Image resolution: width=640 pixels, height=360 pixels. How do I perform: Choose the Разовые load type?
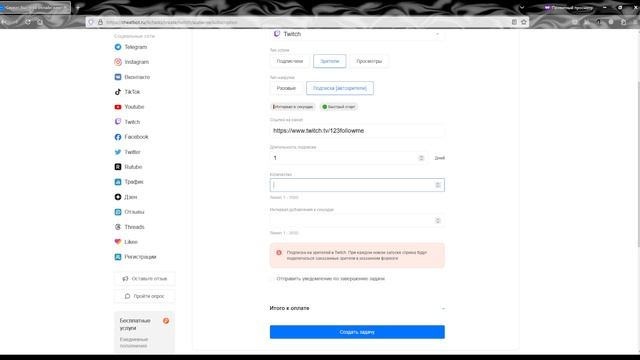pos(286,88)
